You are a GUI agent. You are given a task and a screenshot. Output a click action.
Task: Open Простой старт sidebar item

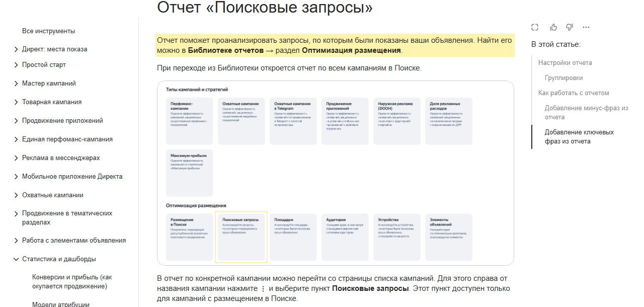[x=44, y=65]
